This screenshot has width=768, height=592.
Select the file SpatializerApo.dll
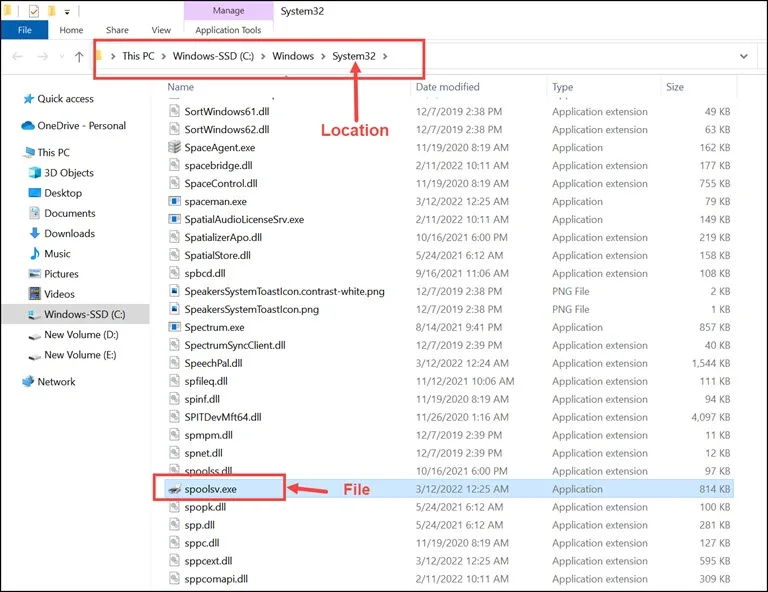[223, 237]
